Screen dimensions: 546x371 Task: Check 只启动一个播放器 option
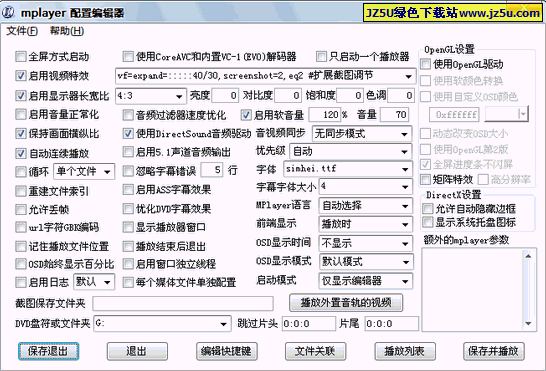(x=321, y=56)
